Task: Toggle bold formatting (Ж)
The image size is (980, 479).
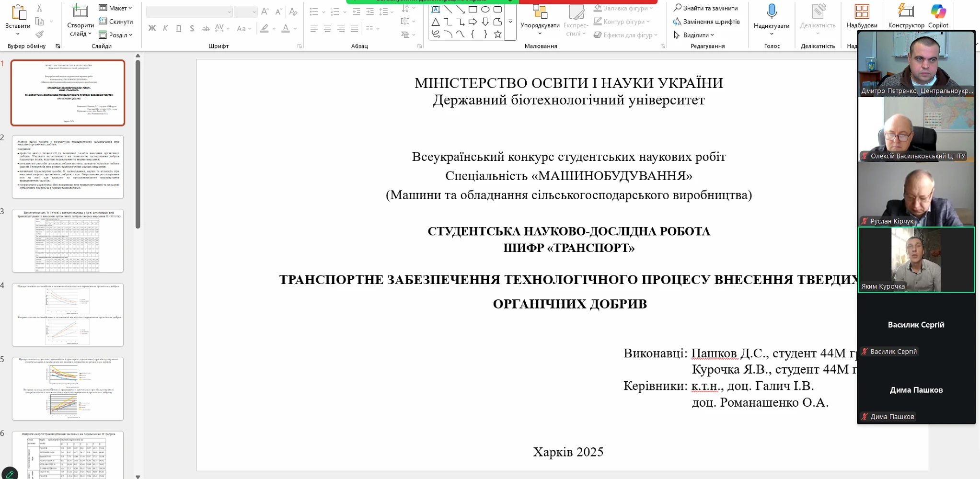Action: click(x=152, y=28)
